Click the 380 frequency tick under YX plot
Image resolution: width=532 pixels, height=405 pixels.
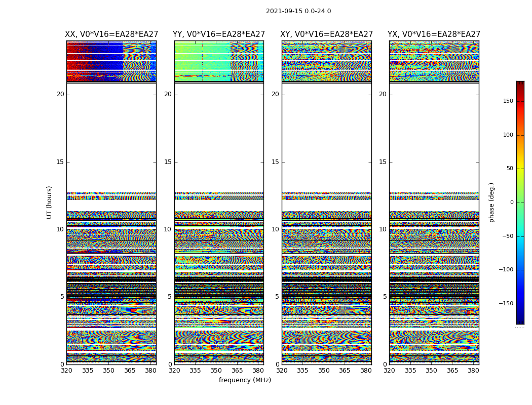(x=473, y=371)
